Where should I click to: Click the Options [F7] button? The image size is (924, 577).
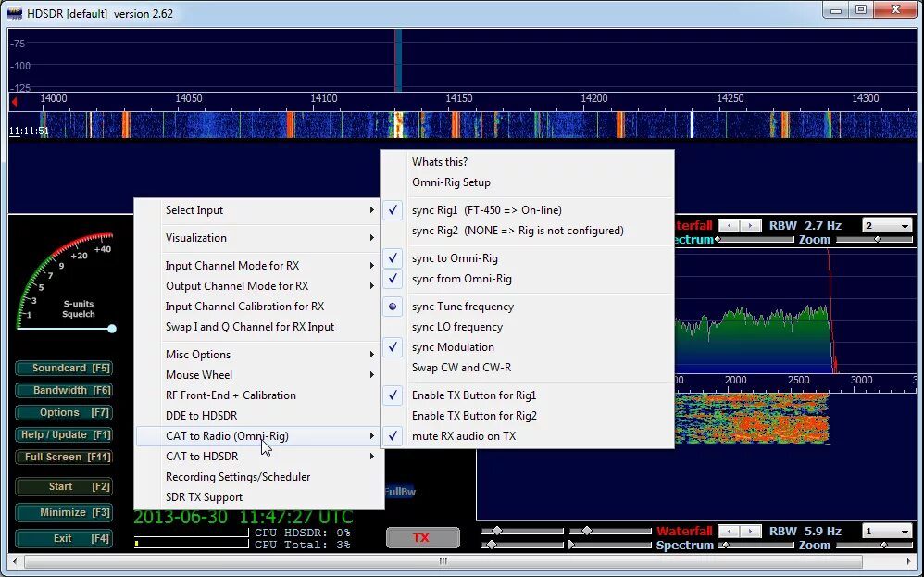pos(64,412)
